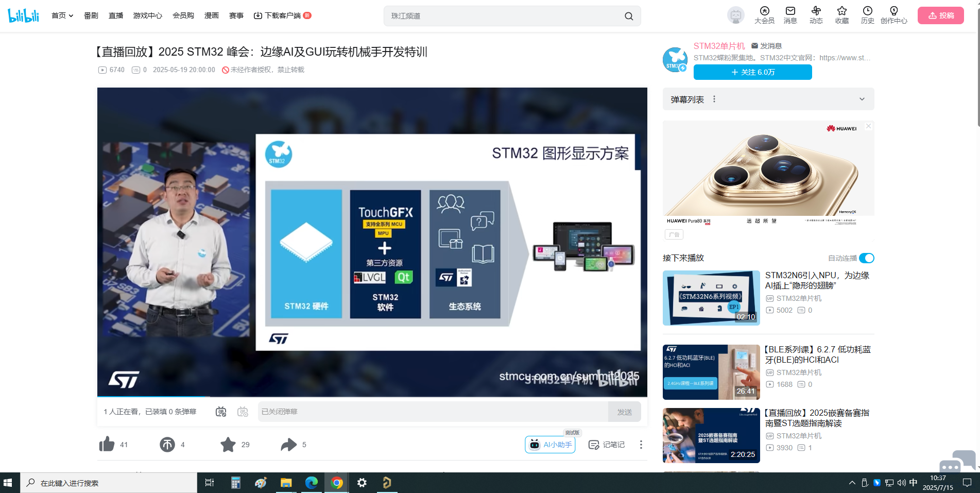Screen dimensions: 980x493
Task: Follow uploader with 关注 button
Action: [x=752, y=72]
